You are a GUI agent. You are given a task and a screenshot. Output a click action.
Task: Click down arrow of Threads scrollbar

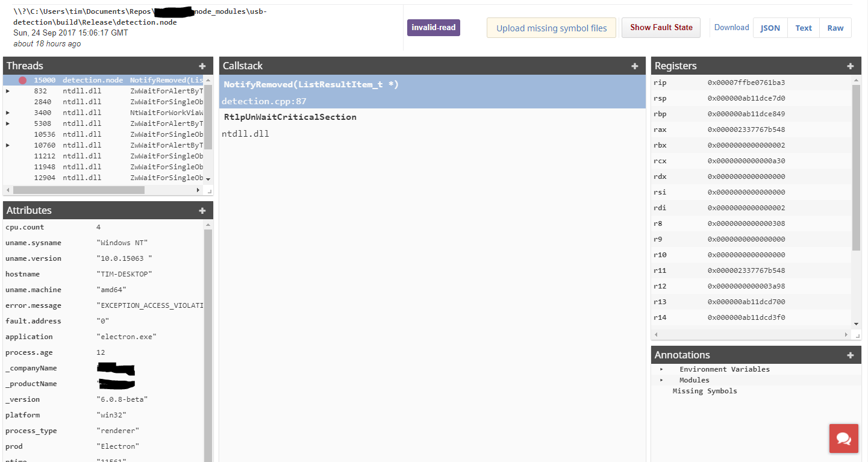click(208, 179)
